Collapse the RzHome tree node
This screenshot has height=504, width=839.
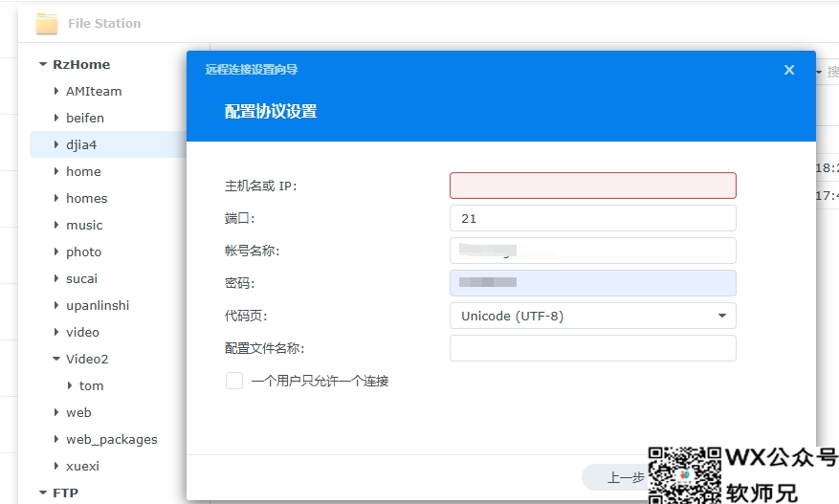[43, 64]
